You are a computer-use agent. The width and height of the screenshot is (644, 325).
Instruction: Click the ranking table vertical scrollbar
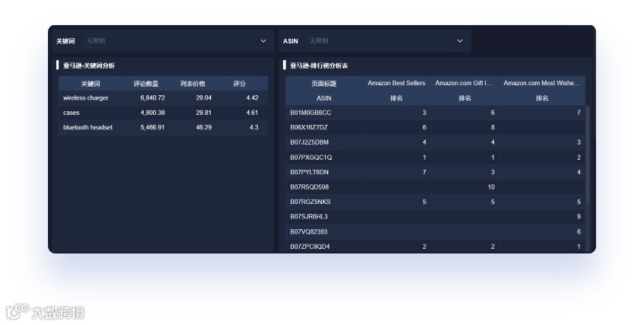tap(588, 154)
